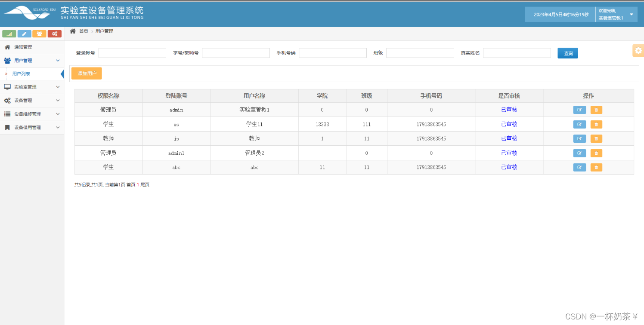Screen dimensions: 644x325
Task: Click the 查询 search button
Action: coord(568,53)
